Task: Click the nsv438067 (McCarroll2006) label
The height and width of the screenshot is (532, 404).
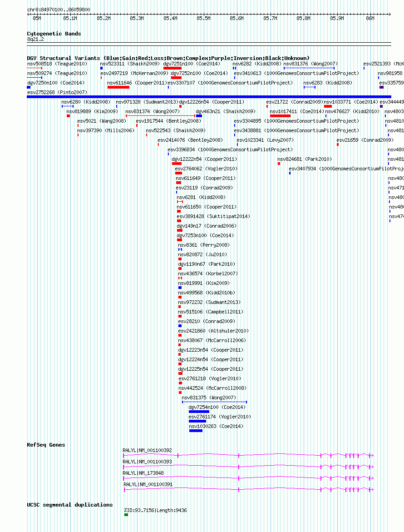Action: click(212, 340)
